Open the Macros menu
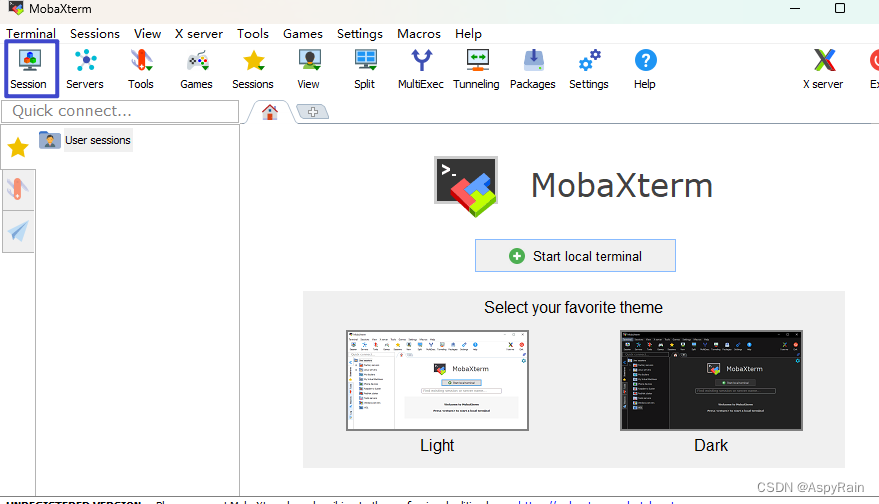This screenshot has width=879, height=504. coord(419,34)
